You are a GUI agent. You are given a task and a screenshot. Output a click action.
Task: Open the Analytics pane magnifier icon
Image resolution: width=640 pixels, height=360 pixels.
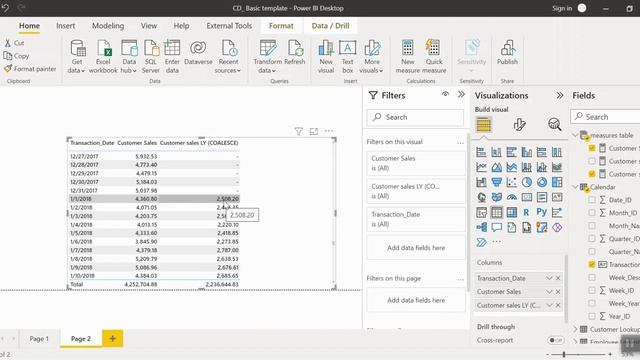click(x=554, y=124)
